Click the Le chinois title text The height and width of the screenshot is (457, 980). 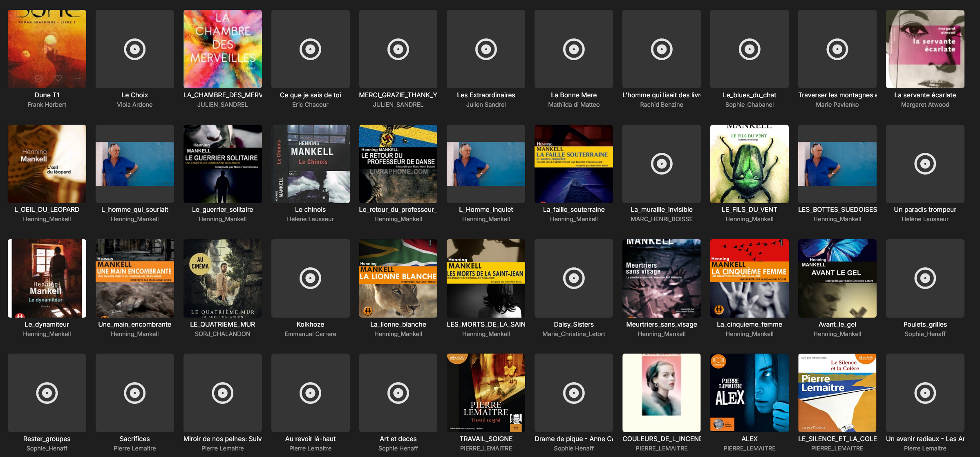click(310, 210)
